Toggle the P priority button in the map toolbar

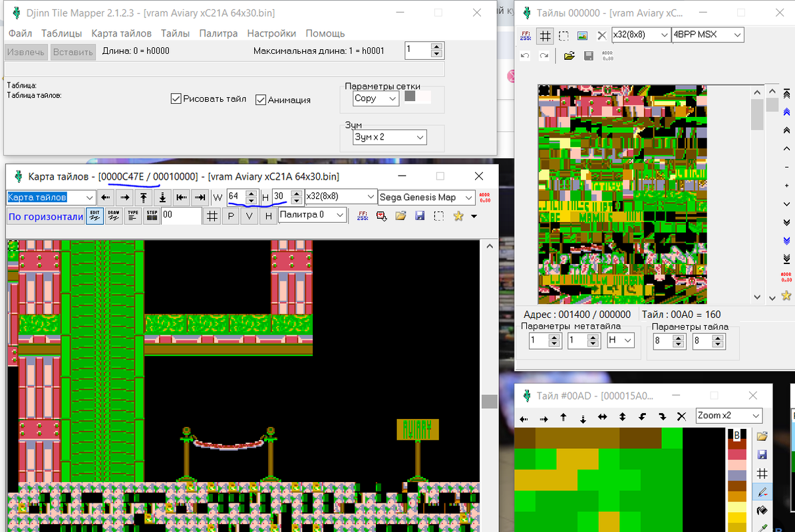point(231,216)
